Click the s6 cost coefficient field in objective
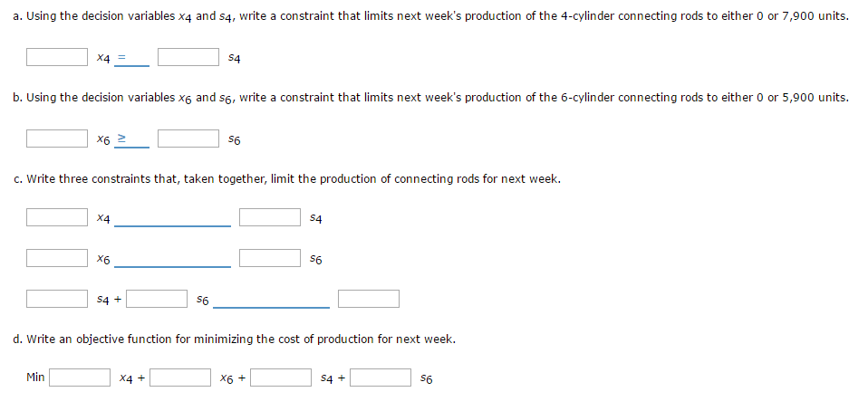This screenshot has height=411, width=868. [x=381, y=378]
